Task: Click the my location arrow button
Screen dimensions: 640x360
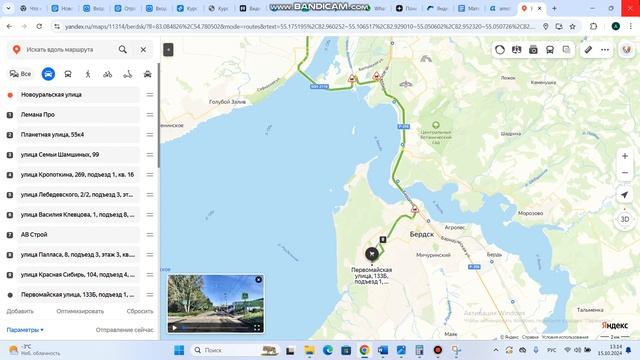Action: point(624,195)
